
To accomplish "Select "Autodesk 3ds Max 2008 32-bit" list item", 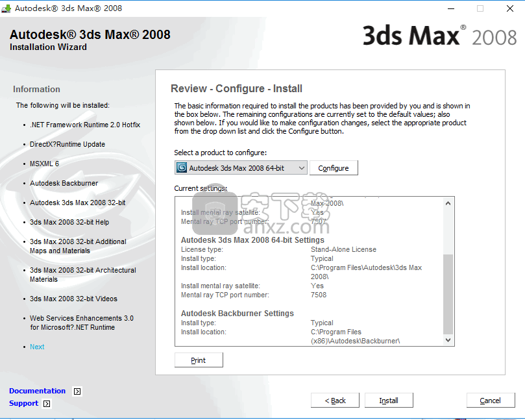I will (x=77, y=203).
